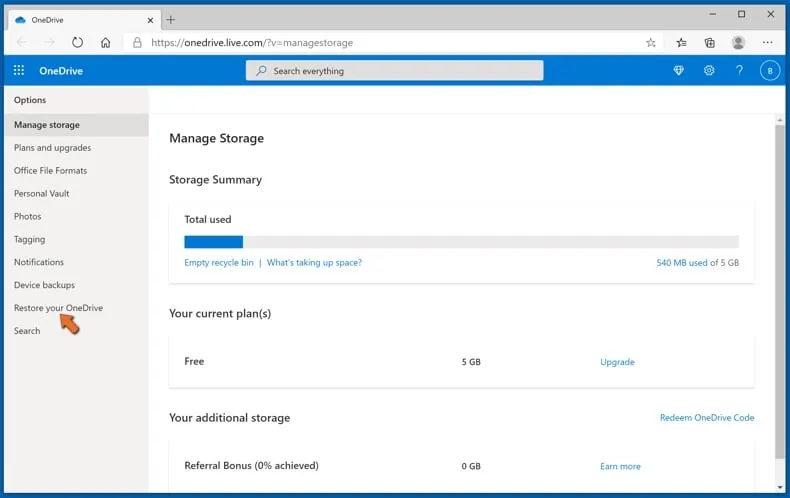Open Photos option in sidebar
The height and width of the screenshot is (498, 790).
click(28, 216)
